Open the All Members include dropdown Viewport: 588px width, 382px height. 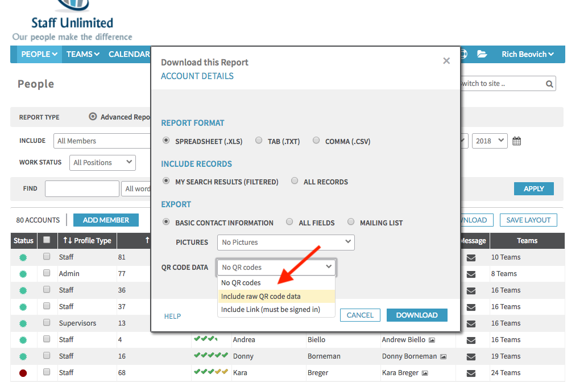click(x=102, y=141)
